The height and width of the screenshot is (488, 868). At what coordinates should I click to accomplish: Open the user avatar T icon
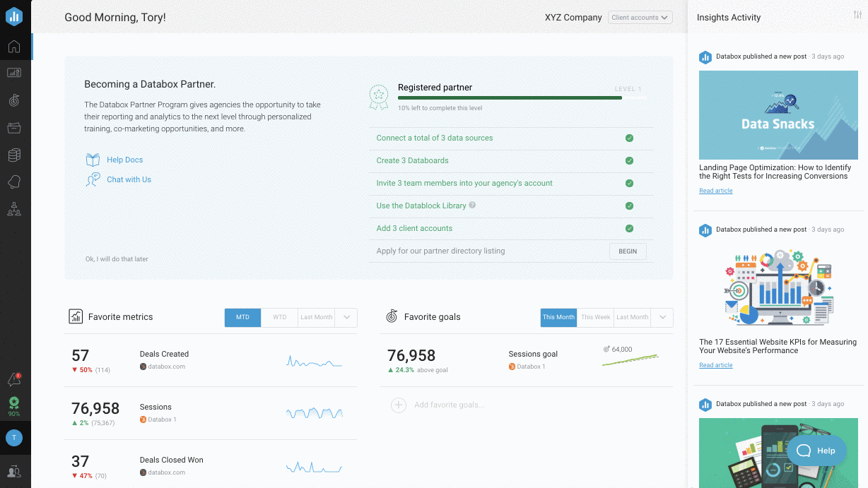point(14,438)
